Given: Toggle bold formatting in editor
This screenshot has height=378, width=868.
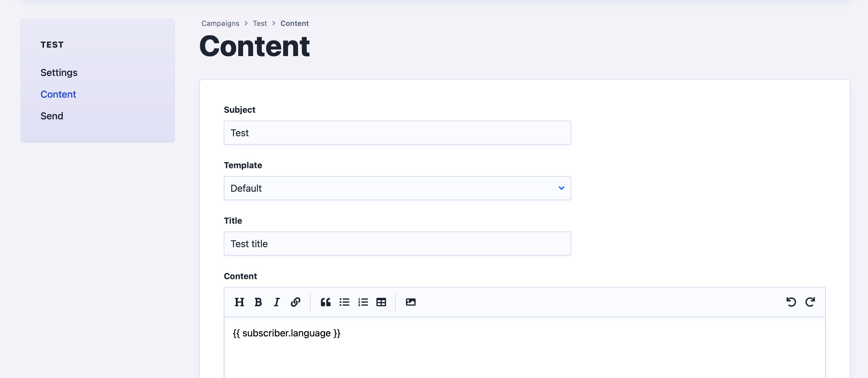Looking at the screenshot, I should point(258,302).
